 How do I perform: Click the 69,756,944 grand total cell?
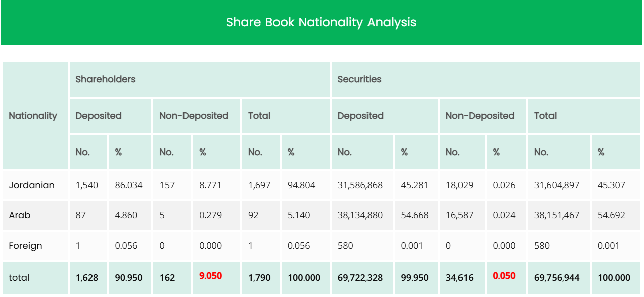(x=557, y=278)
